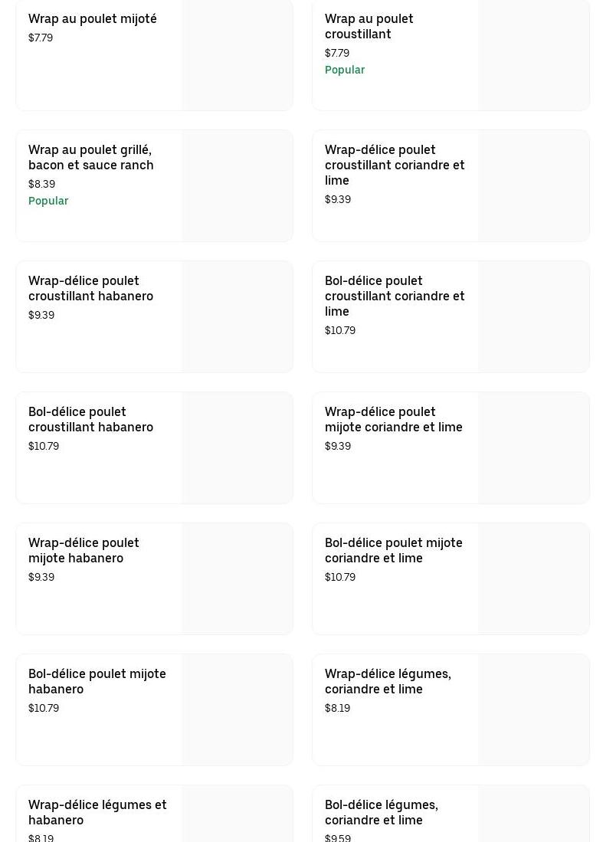The height and width of the screenshot is (842, 616).
Task: Click image placeholder for Wrap au poulet mijoté
Action: click(237, 55)
